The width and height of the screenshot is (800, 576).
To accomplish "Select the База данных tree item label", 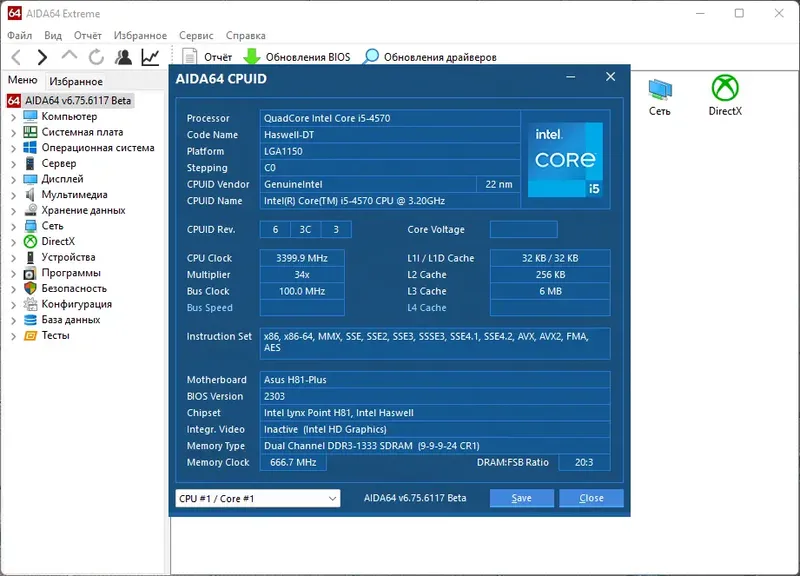I will point(71,320).
